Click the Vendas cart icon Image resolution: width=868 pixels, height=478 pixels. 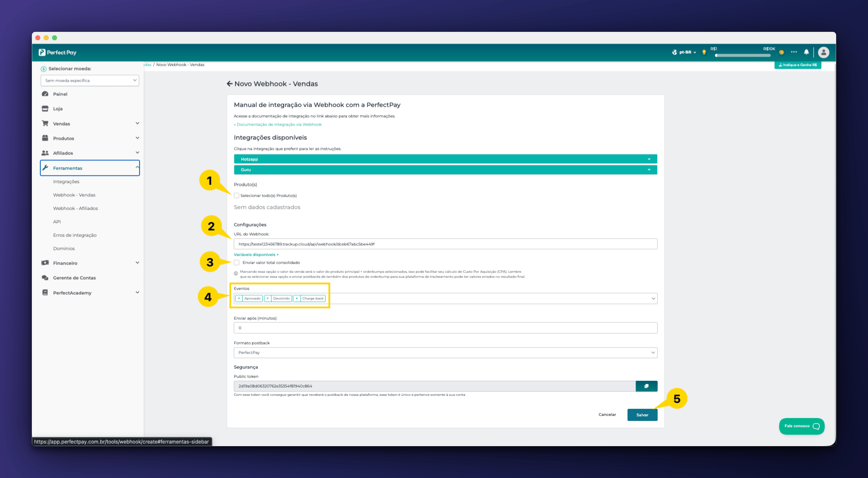tap(45, 123)
